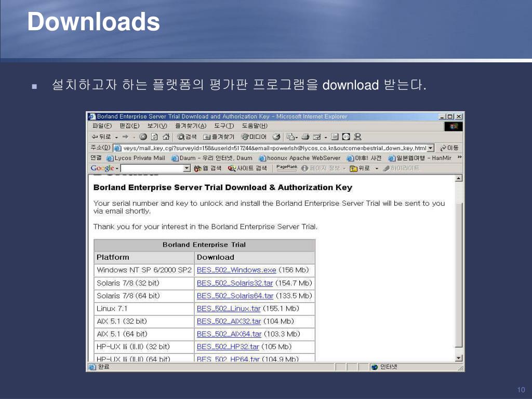Download BES_502_Windows.exe

(236, 270)
